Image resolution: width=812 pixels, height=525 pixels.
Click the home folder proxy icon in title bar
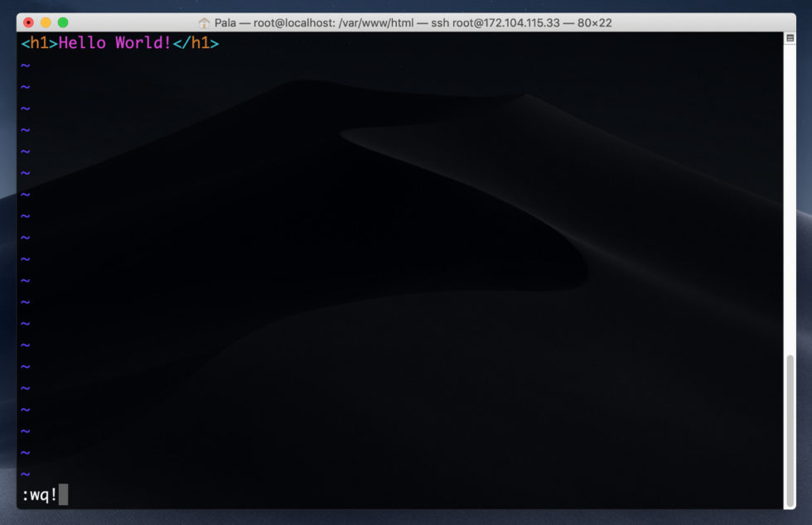[x=205, y=22]
